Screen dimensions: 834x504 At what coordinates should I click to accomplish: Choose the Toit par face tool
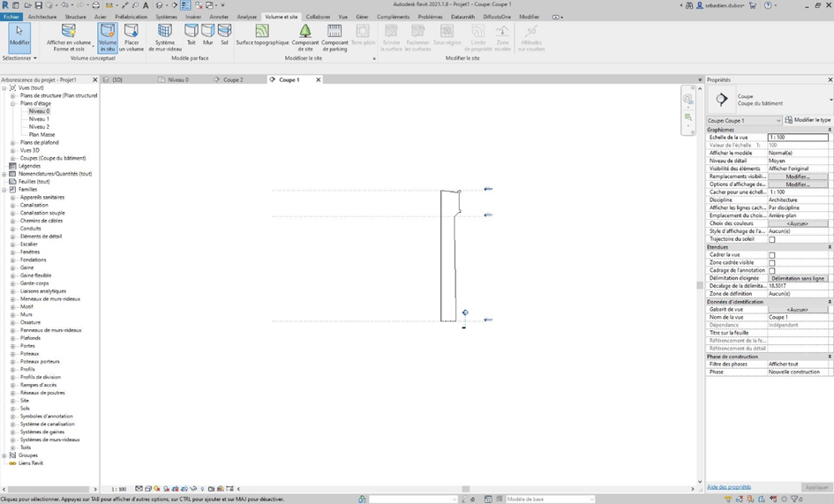tap(192, 34)
